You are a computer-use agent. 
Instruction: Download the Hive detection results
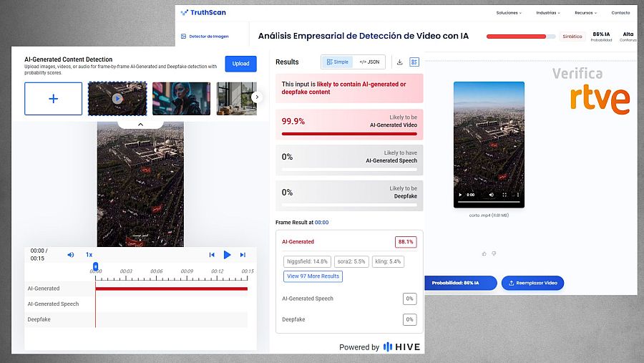coord(399,62)
